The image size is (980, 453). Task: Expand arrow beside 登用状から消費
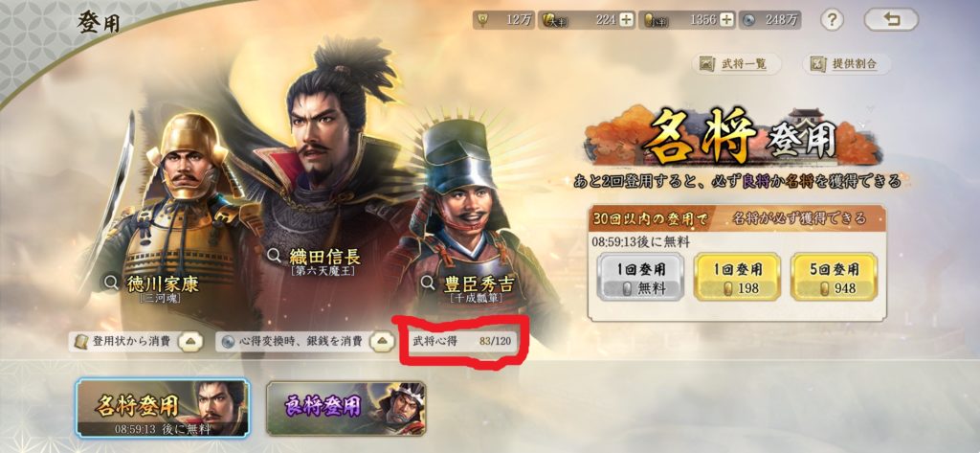point(189,342)
